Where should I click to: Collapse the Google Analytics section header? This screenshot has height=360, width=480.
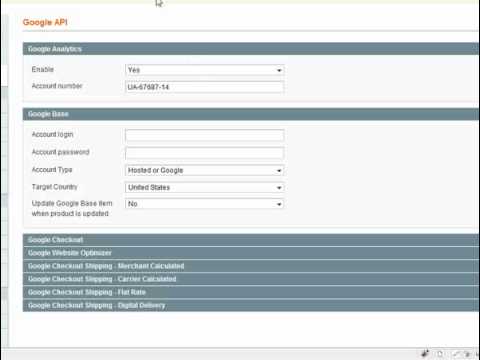pyautogui.click(x=251, y=49)
